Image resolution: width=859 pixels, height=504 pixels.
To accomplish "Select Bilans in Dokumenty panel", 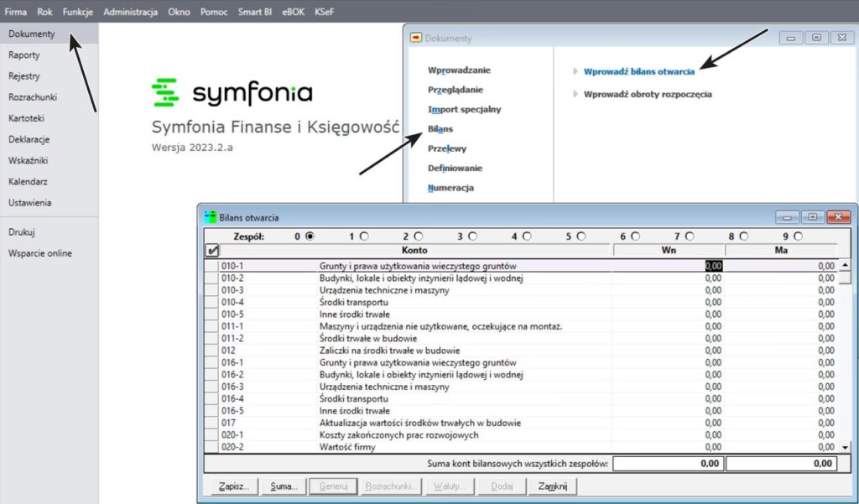I will point(440,129).
